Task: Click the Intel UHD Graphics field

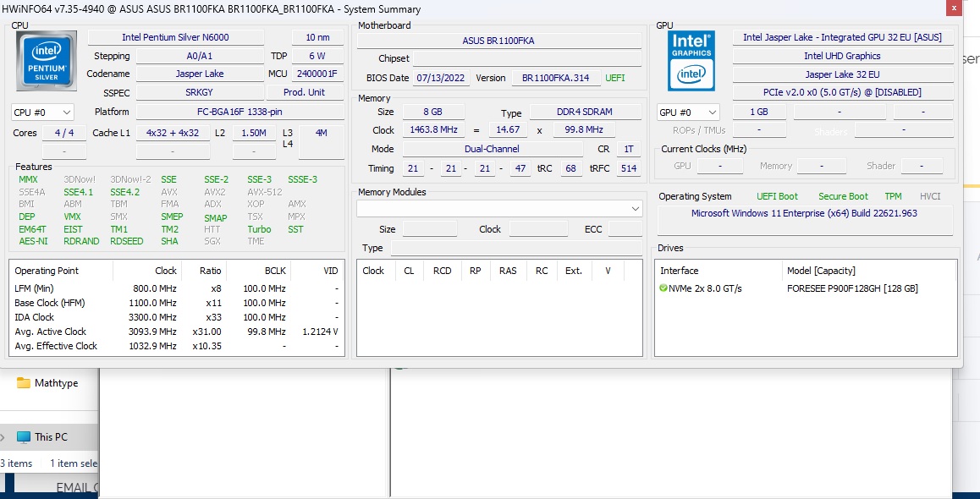Action: click(x=843, y=56)
